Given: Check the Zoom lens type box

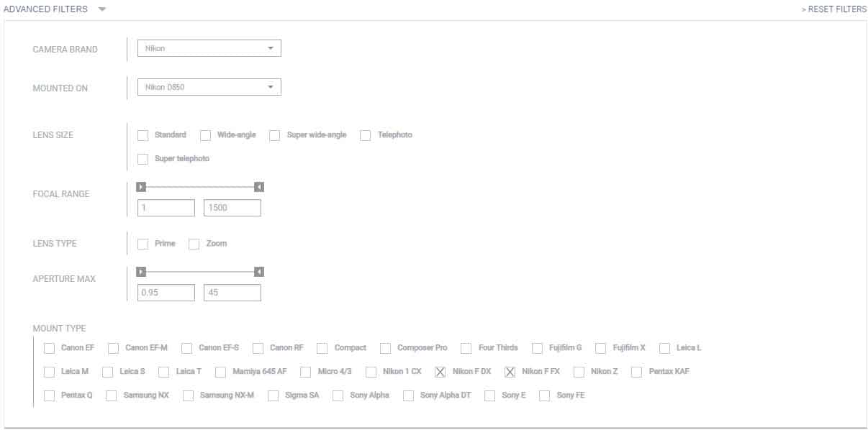Looking at the screenshot, I should click(x=194, y=244).
